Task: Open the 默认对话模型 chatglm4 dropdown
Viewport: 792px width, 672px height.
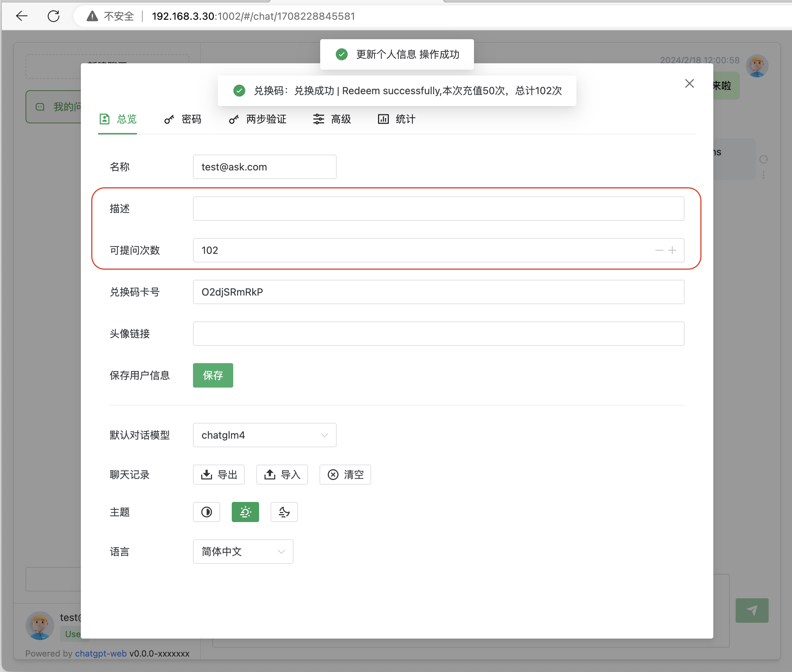Action: [264, 435]
